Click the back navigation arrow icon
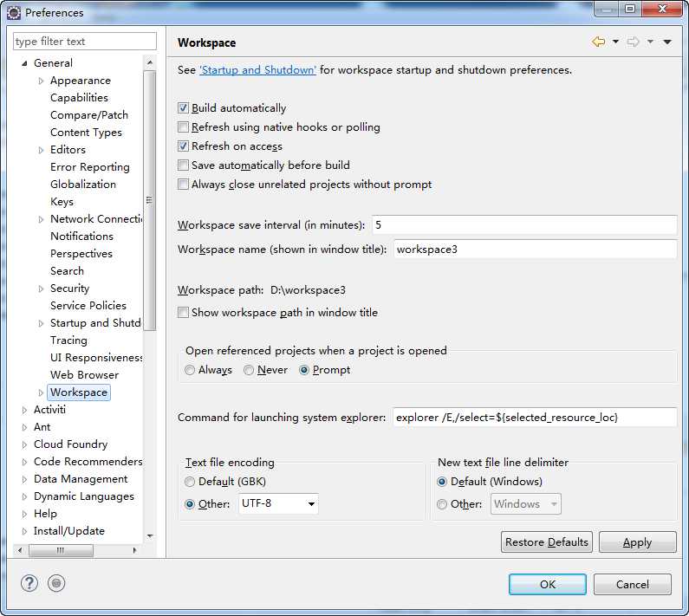This screenshot has height=616, width=689. (x=599, y=42)
